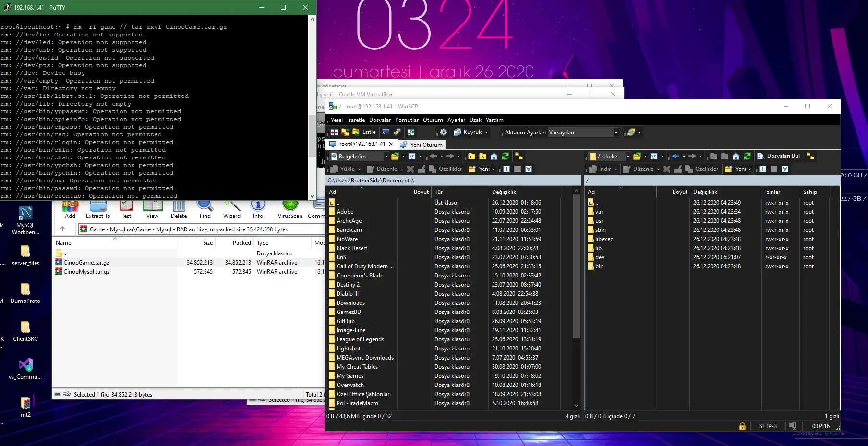Click the session lock icon in status bar

[x=742, y=426]
